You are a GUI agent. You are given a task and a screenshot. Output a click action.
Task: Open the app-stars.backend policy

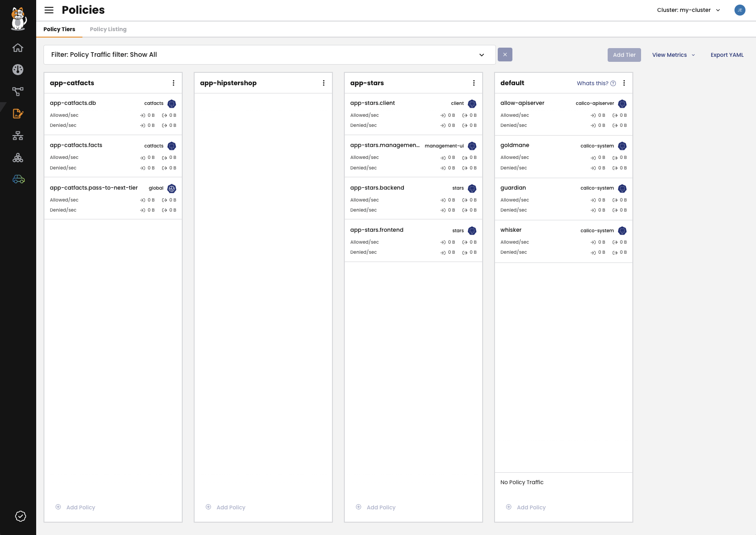click(377, 188)
